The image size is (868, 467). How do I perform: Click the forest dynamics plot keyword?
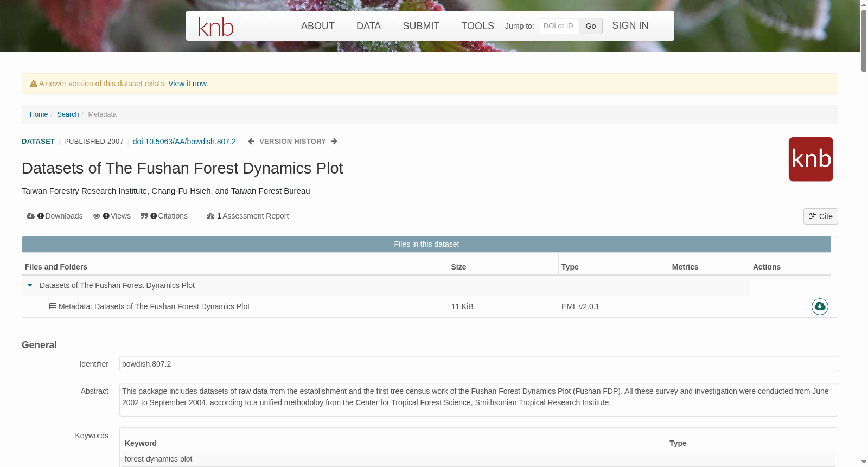(158, 459)
